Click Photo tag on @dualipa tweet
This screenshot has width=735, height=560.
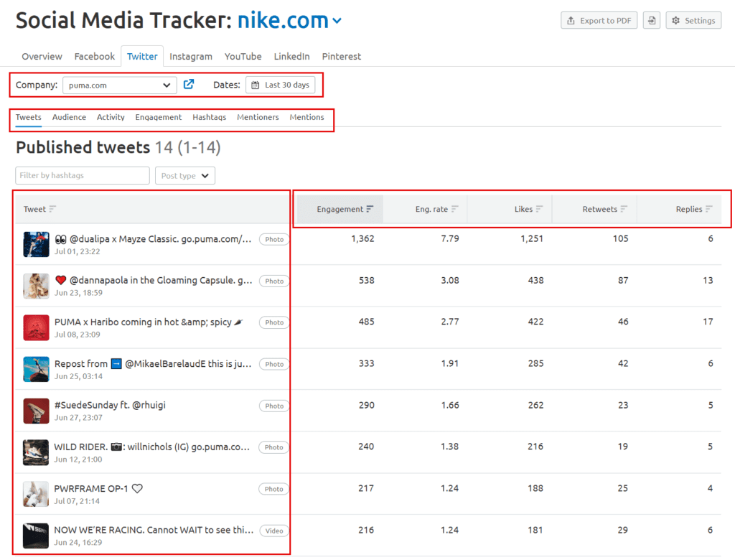274,239
